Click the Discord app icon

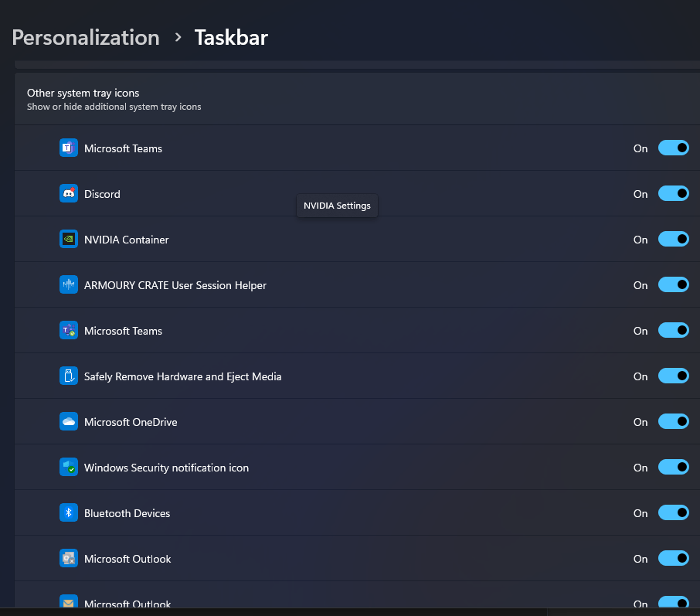point(68,193)
